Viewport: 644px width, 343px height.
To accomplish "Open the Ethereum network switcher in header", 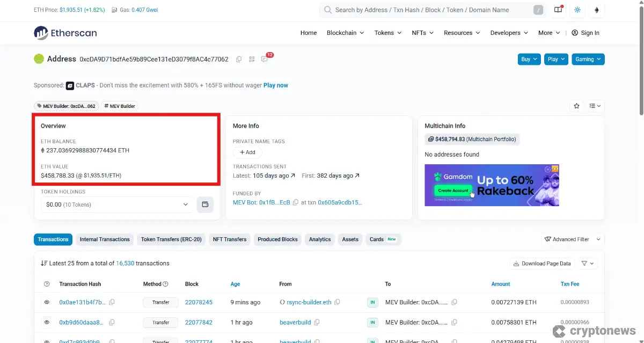I will coord(596,10).
